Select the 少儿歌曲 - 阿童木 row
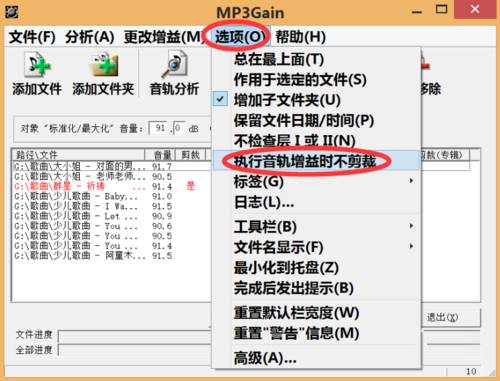Screen dimensions: 500x381 pos(112,256)
